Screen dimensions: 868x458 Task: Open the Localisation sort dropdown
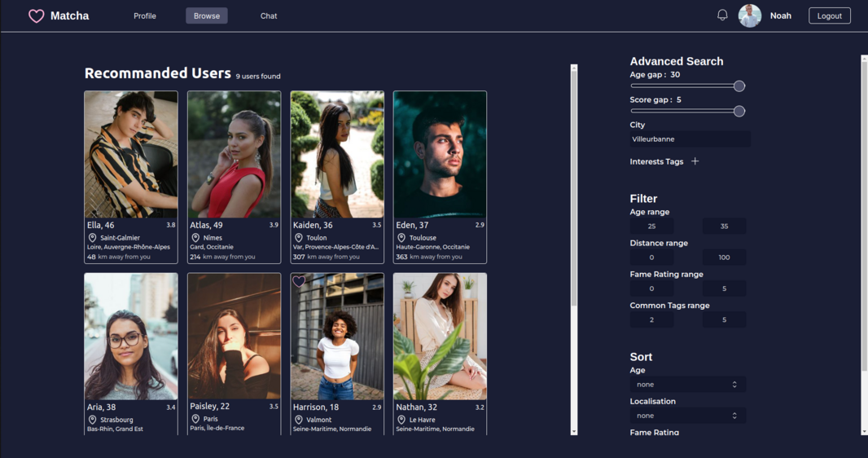tap(686, 416)
